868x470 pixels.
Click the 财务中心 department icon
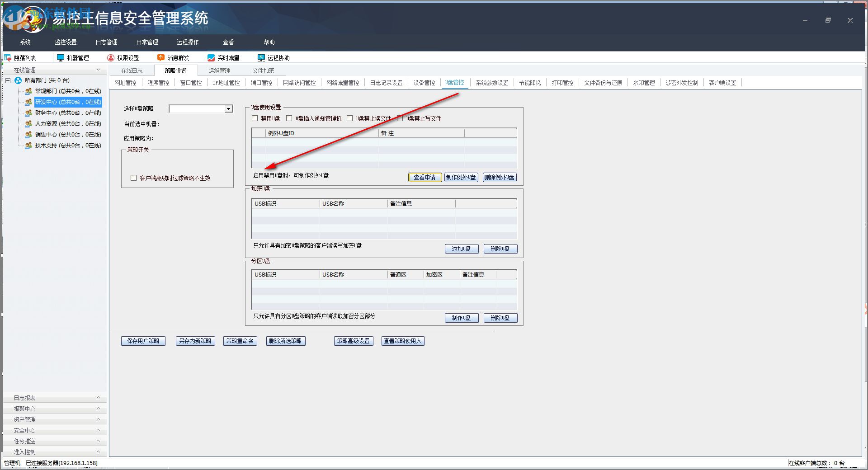(x=28, y=113)
